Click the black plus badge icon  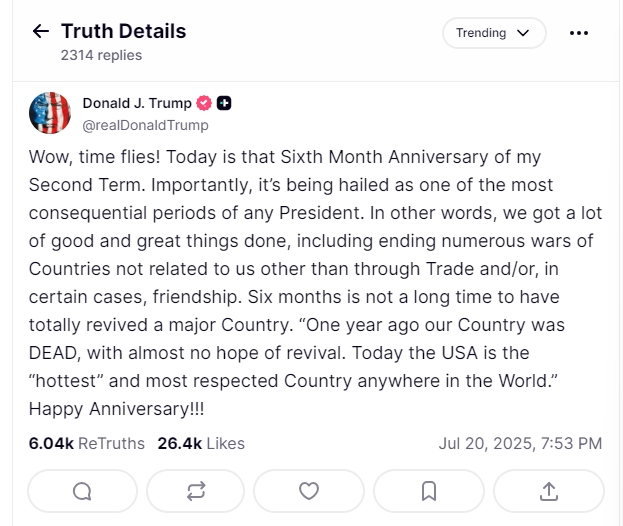[224, 103]
